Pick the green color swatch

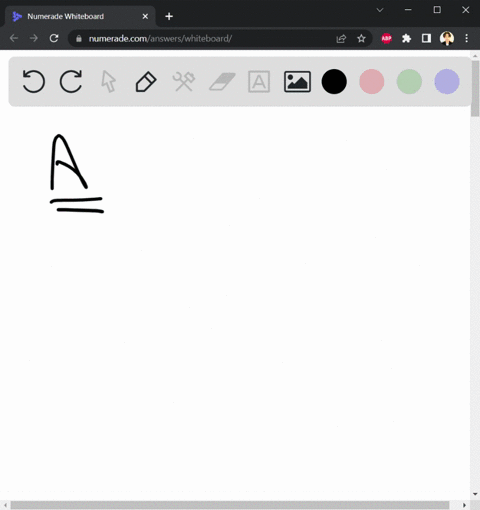click(409, 82)
